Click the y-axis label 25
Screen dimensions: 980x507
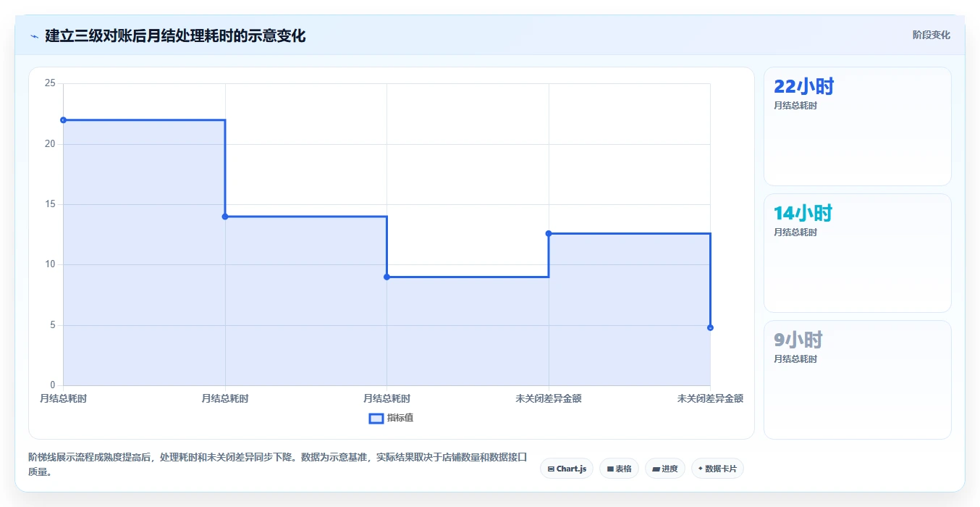pos(50,84)
